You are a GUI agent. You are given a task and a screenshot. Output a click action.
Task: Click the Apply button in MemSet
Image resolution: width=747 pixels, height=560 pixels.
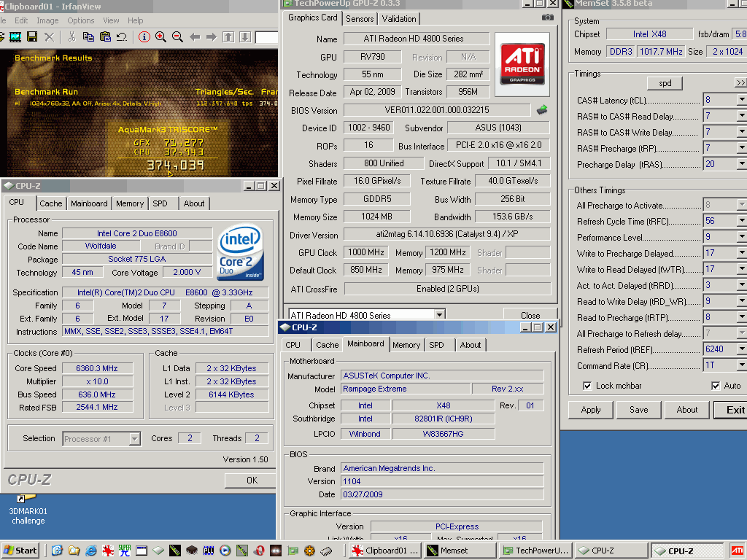pyautogui.click(x=591, y=410)
